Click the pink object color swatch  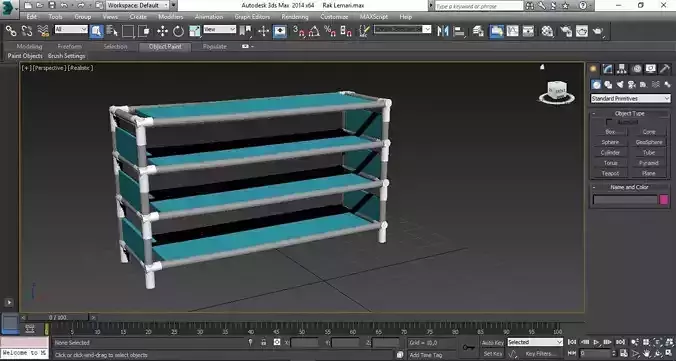pyautogui.click(x=663, y=200)
